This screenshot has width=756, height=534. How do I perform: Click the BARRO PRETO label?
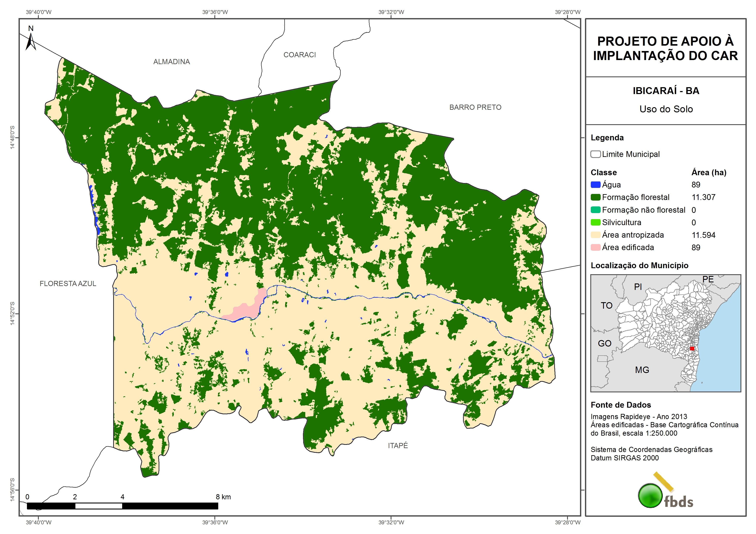tap(475, 107)
